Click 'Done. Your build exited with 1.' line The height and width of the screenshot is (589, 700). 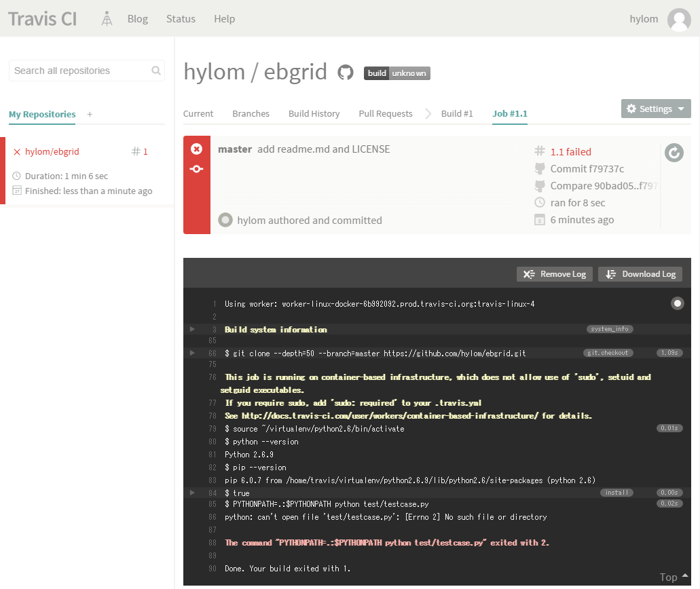click(287, 569)
